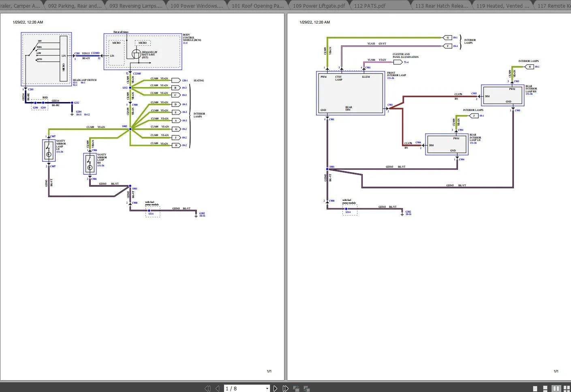
Task: Jump to the last page
Action: (285, 388)
